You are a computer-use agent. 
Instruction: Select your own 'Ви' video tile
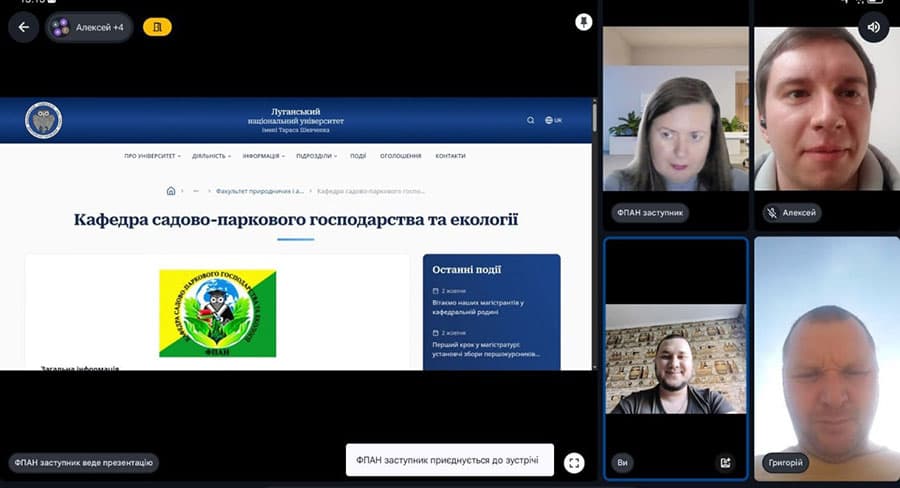click(x=676, y=359)
